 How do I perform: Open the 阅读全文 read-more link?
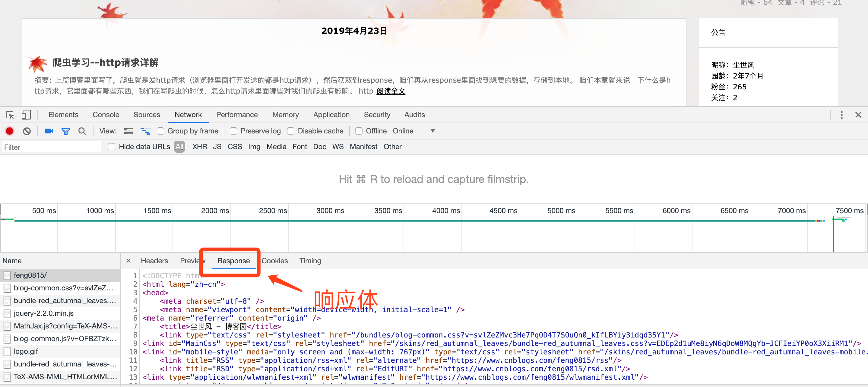(391, 91)
